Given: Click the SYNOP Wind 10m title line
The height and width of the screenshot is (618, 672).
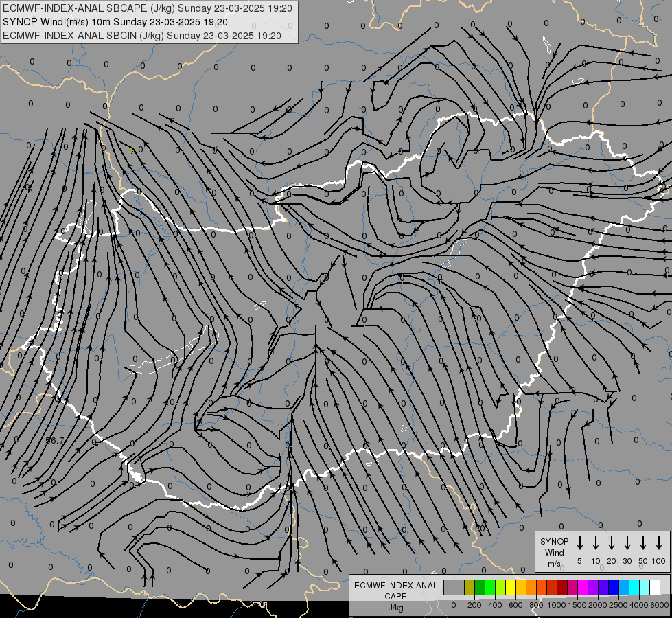Looking at the screenshot, I should click(x=115, y=22).
